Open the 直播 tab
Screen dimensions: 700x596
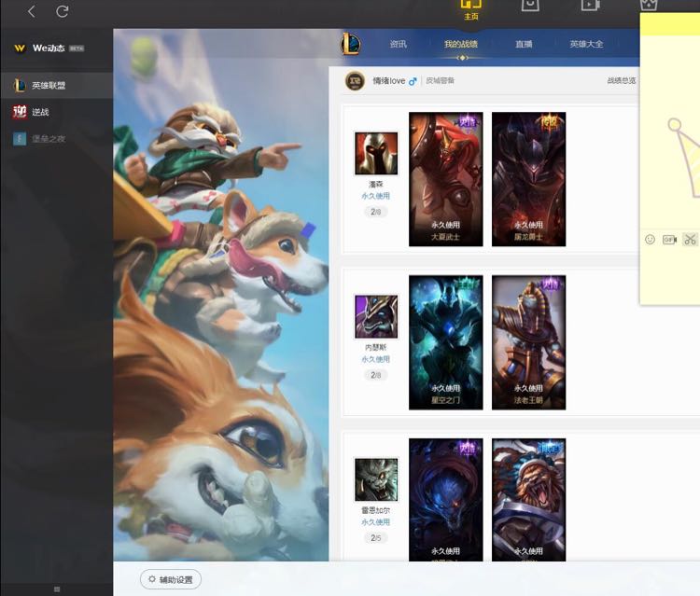(x=524, y=44)
